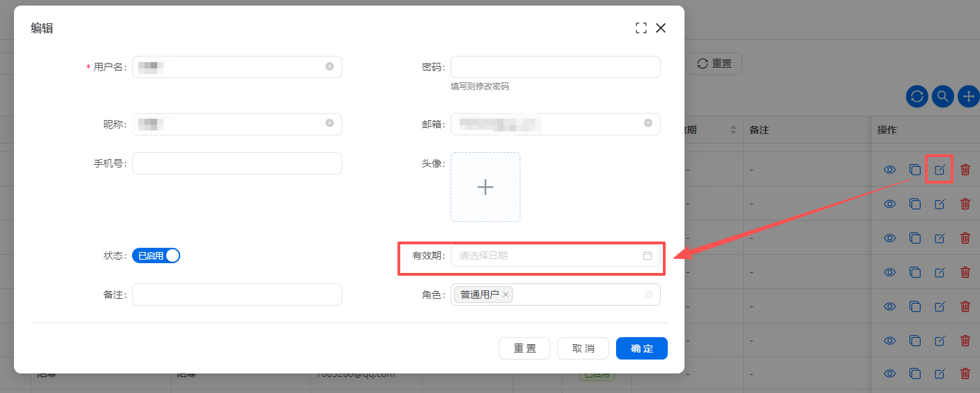Clear the 邮箱 field using its clear icon
The height and width of the screenshot is (393, 980).
pos(648,123)
